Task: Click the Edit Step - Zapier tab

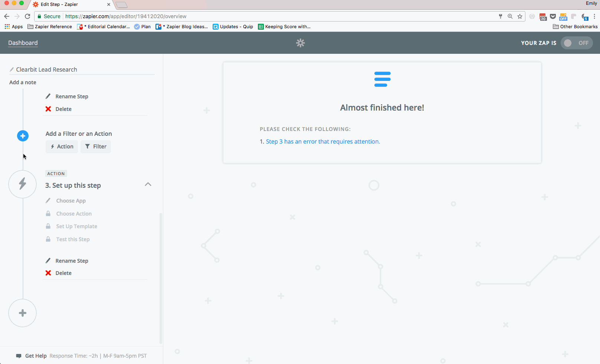Action: click(71, 4)
